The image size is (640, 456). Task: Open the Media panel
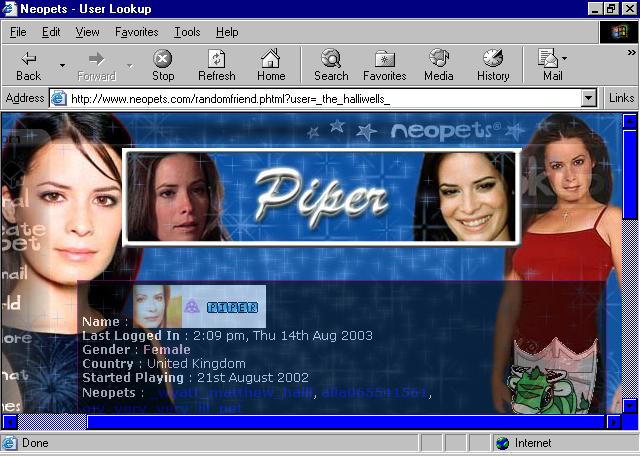click(x=438, y=65)
